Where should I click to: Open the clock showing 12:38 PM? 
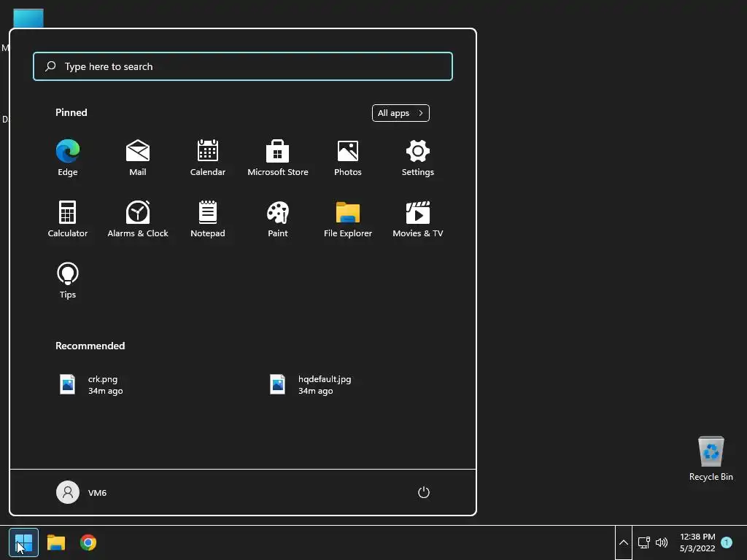[x=697, y=542]
